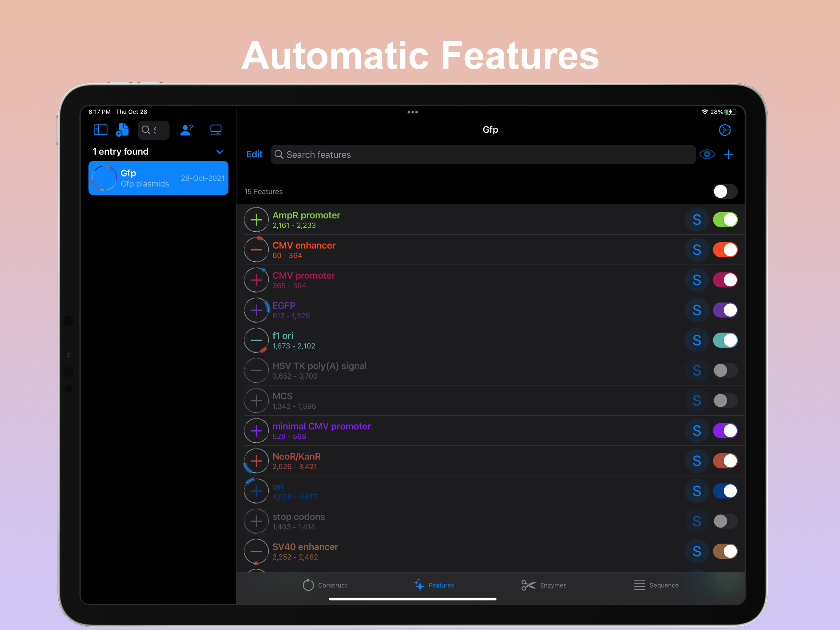840x630 pixels.
Task: Click the S button for f1 ori
Action: [696, 340]
